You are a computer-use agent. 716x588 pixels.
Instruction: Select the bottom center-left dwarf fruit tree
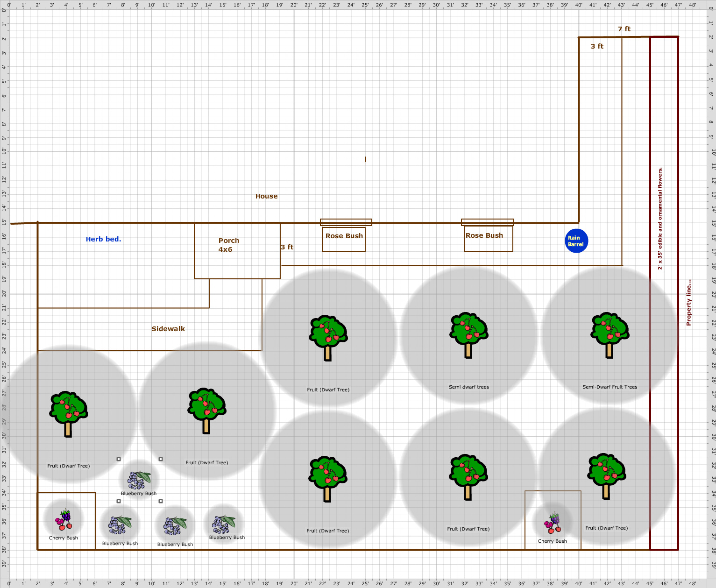327,479
